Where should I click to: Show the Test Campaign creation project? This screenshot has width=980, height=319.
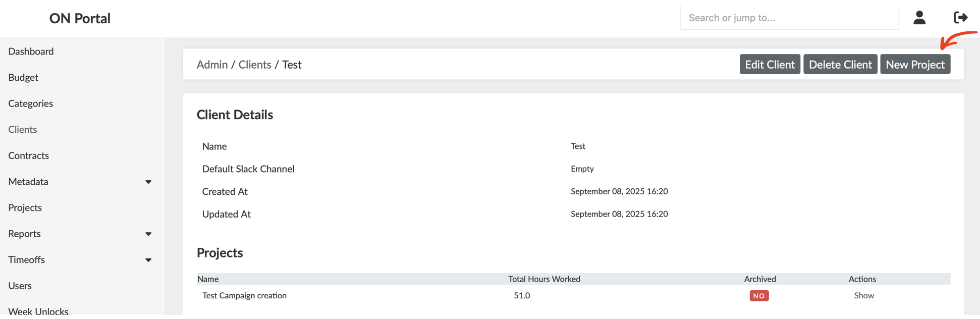click(863, 295)
